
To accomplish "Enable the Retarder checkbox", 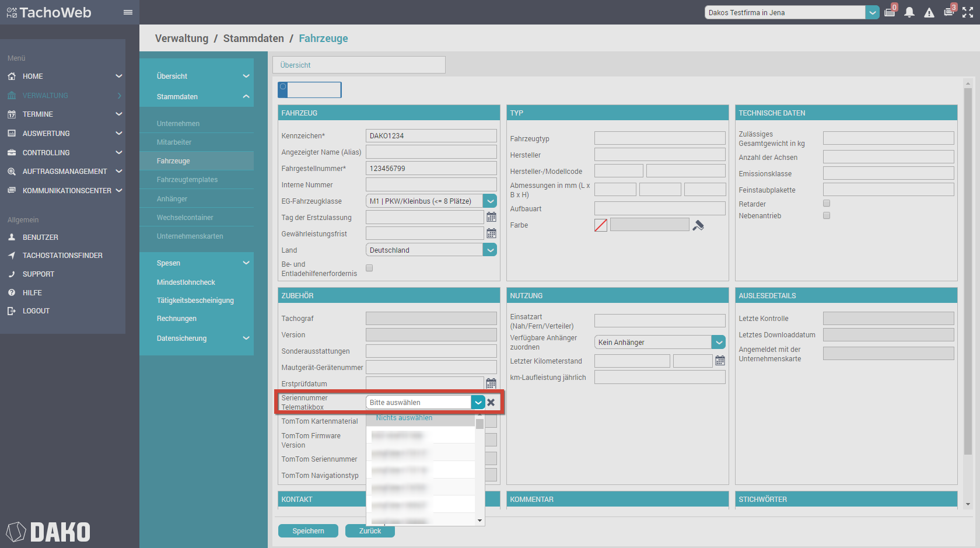I will point(827,204).
